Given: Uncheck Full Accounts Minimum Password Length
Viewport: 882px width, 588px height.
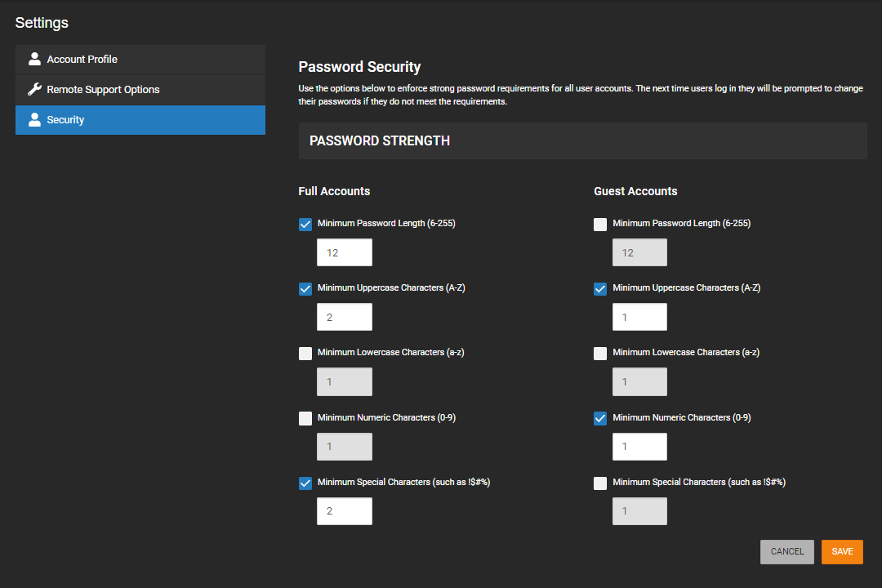Looking at the screenshot, I should (305, 225).
